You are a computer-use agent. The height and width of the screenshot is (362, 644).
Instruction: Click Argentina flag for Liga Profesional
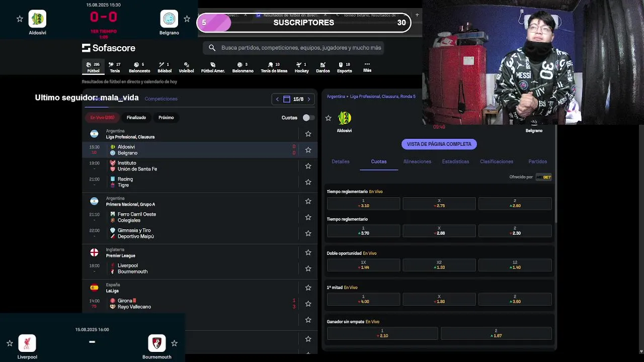tap(94, 134)
